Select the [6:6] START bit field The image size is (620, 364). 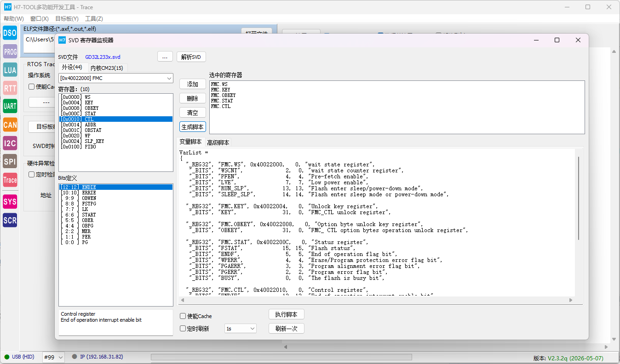116,215
